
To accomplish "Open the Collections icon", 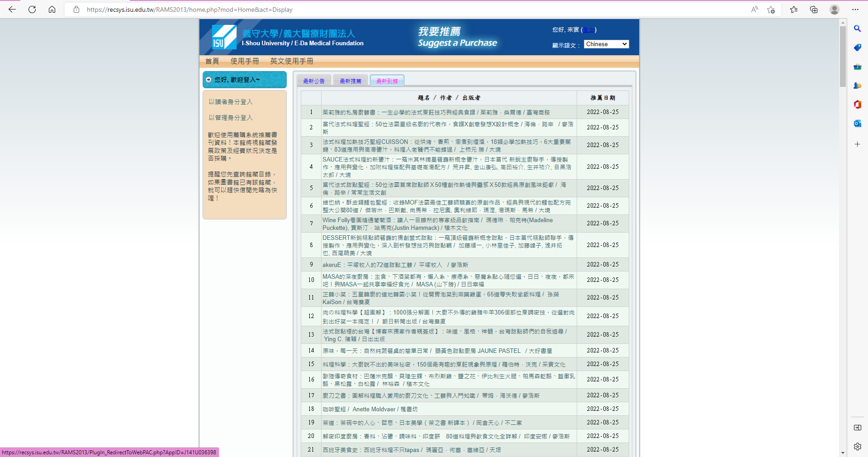I will click(814, 10).
